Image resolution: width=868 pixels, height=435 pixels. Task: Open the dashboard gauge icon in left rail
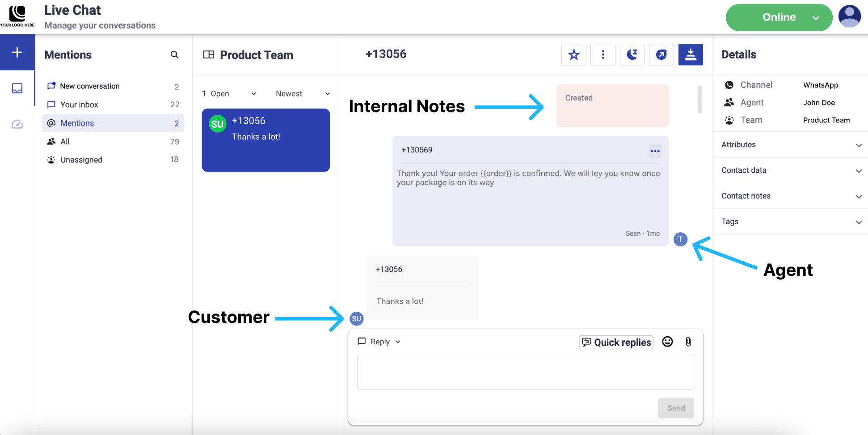point(17,124)
